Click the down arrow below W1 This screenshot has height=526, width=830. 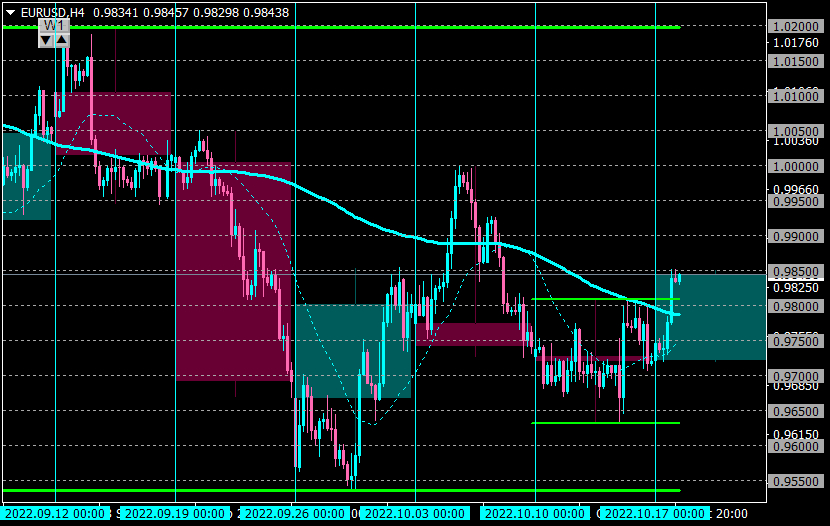coord(46,40)
